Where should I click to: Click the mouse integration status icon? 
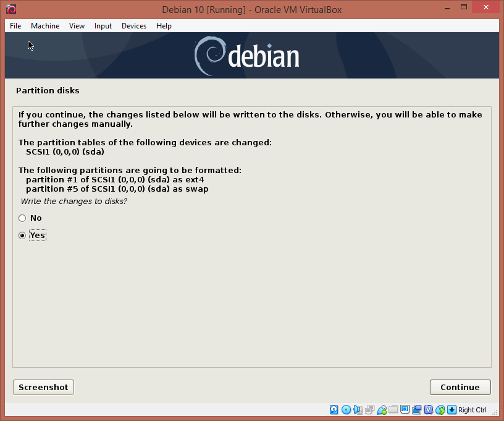click(440, 410)
